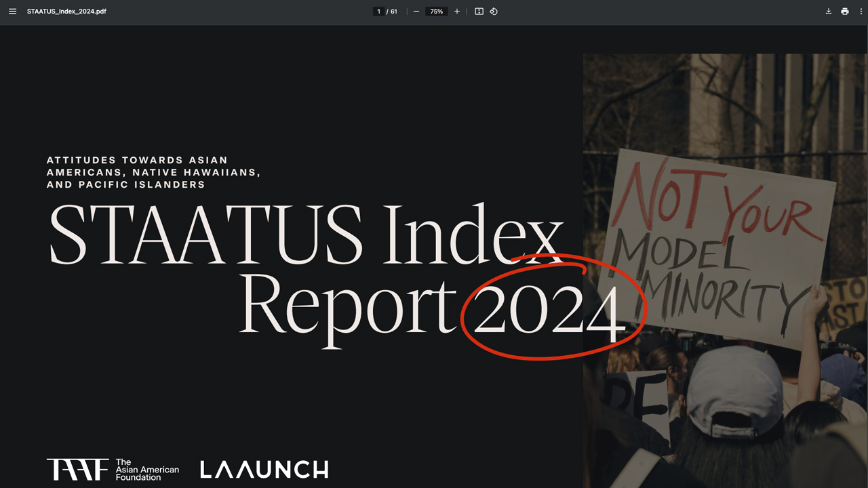Zoom in with the plus button
Viewport: 868px width, 488px height.
pyautogui.click(x=457, y=12)
